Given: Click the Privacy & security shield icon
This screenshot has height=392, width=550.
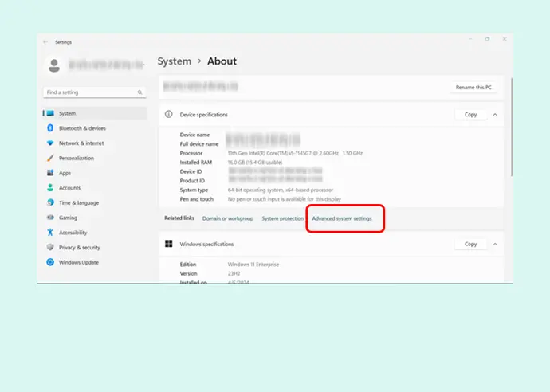Looking at the screenshot, I should pos(50,247).
